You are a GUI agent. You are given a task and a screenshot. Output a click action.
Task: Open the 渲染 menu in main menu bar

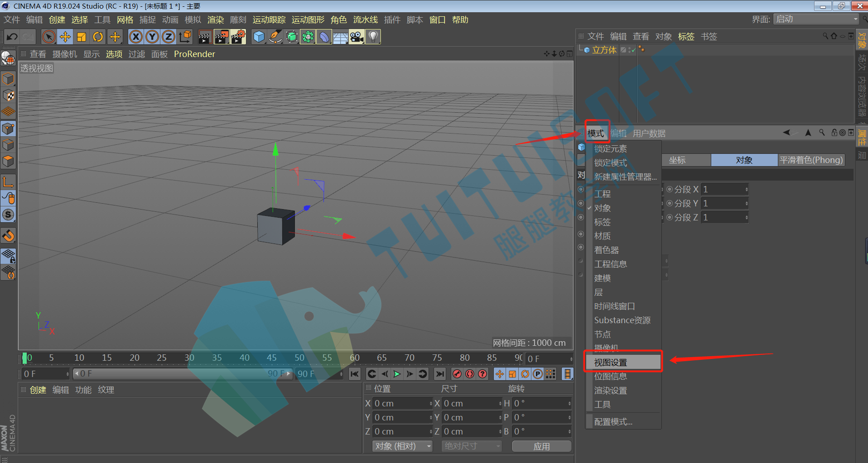click(216, 20)
